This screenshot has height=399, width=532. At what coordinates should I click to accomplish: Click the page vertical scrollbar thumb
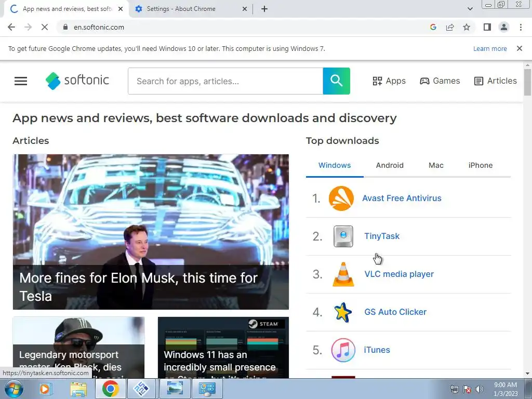click(527, 83)
